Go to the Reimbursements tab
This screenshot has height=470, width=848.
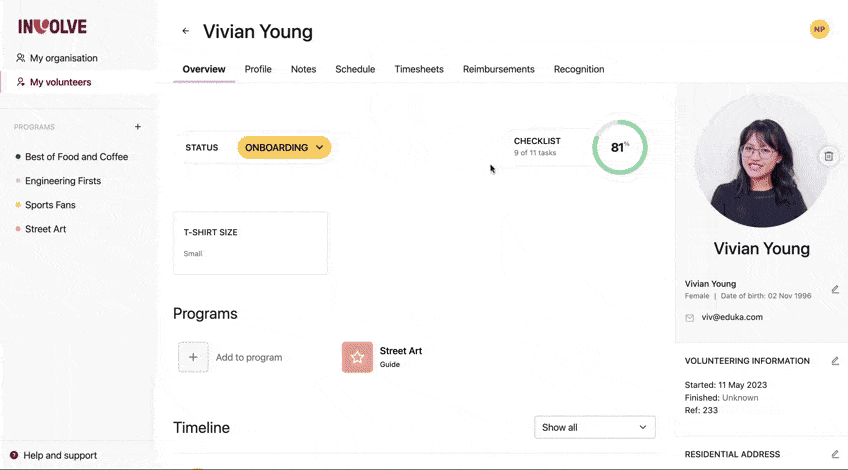click(498, 69)
